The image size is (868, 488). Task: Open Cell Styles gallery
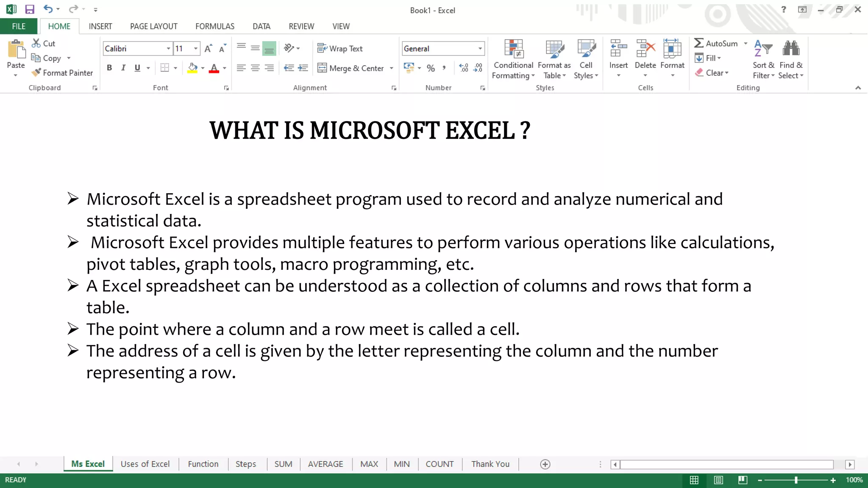pyautogui.click(x=586, y=59)
